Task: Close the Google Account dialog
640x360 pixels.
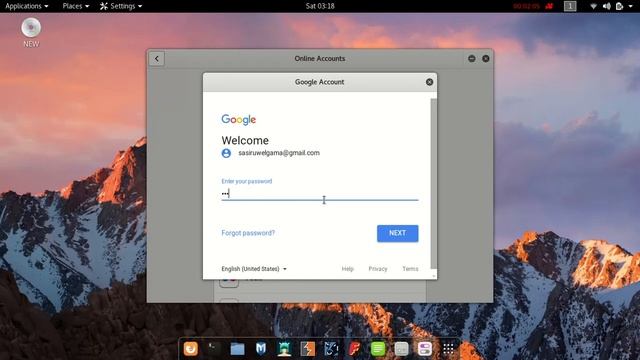Action: [x=429, y=82]
